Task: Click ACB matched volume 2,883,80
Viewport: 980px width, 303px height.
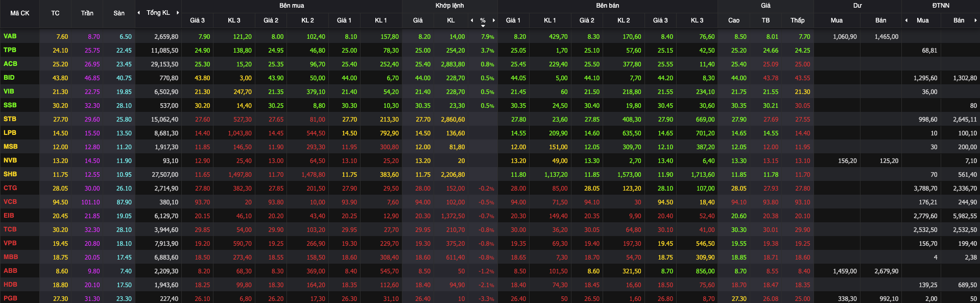Action: 453,64
